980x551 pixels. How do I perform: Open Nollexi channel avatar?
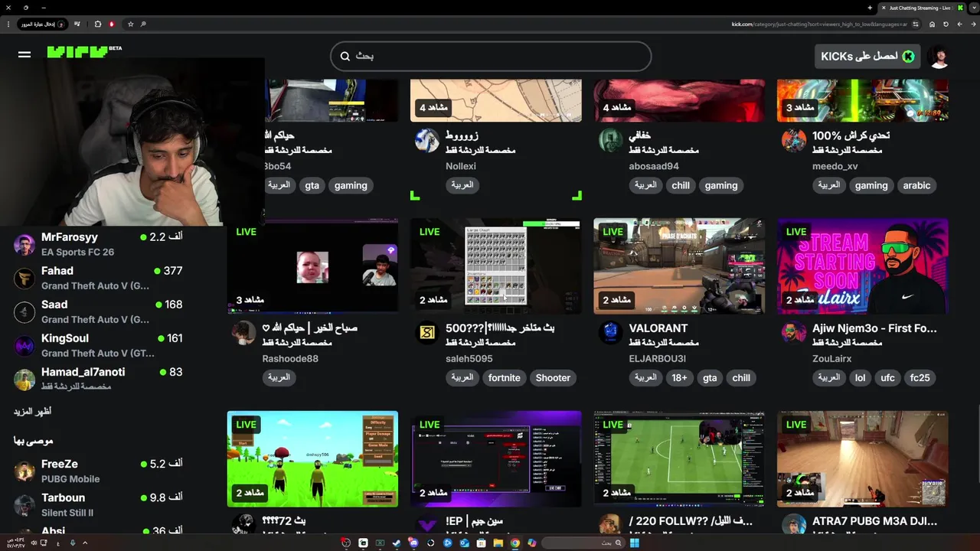pos(427,140)
